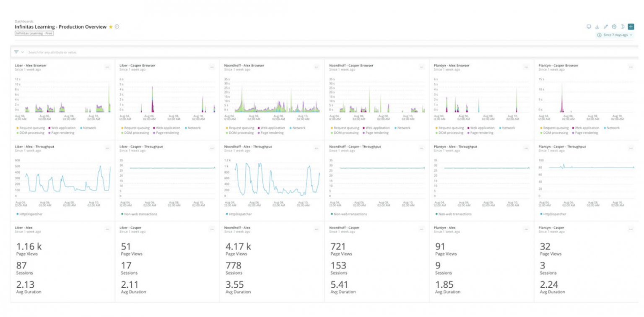Open dashboard settings gear icon
Image resolution: width=644 pixels, height=317 pixels.
pos(614,26)
